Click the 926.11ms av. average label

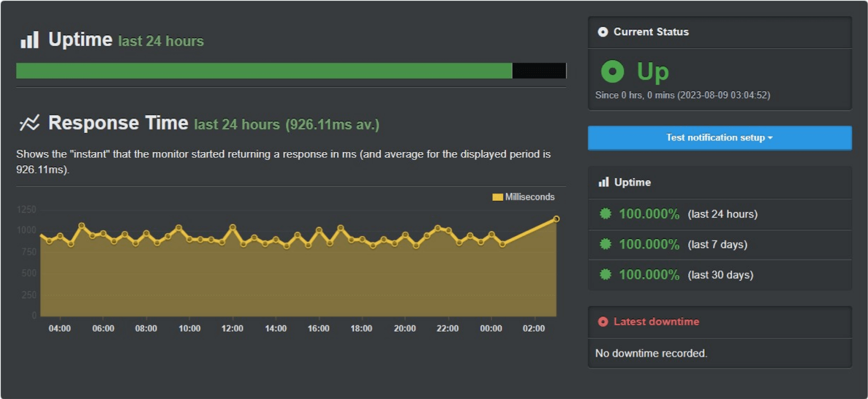(333, 124)
